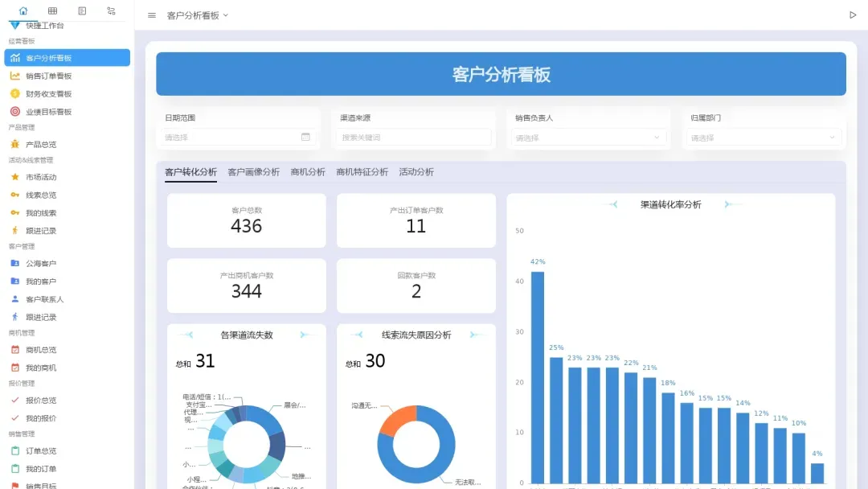
Task: Click the 快捷工作台 sidebar icon
Action: (x=15, y=26)
